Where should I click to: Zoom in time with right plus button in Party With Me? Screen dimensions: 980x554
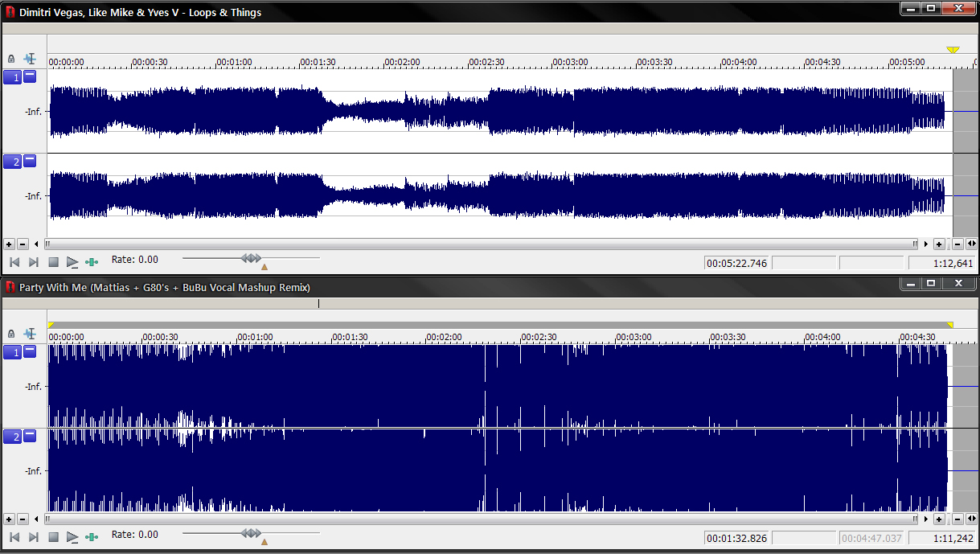click(939, 519)
